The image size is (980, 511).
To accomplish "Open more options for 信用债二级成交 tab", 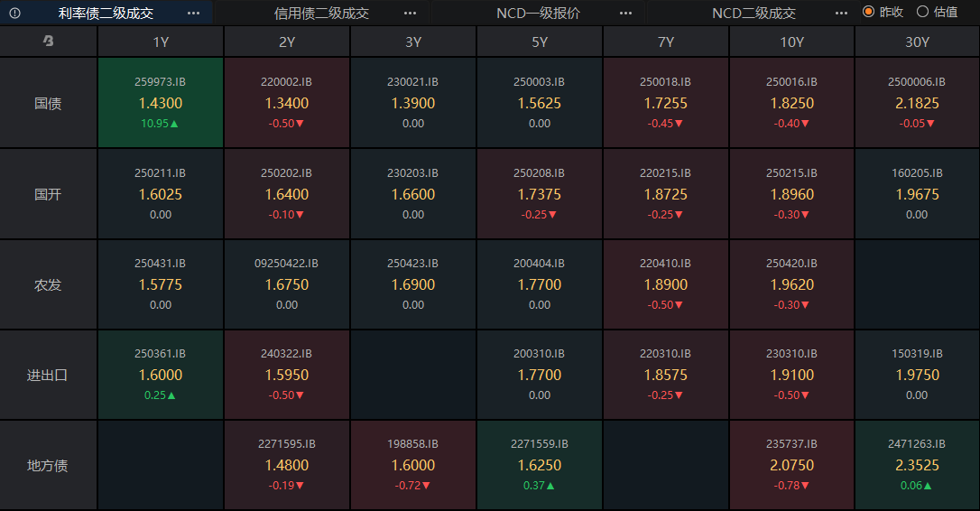I will point(410,14).
